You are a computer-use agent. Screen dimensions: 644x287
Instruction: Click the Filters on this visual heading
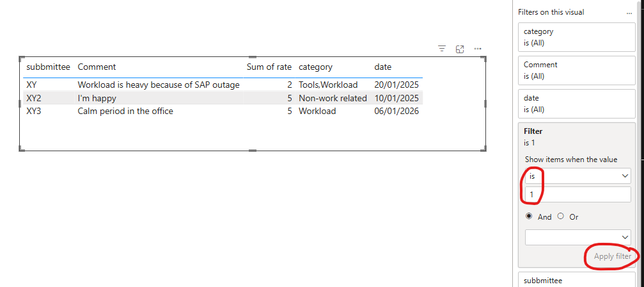coord(551,12)
